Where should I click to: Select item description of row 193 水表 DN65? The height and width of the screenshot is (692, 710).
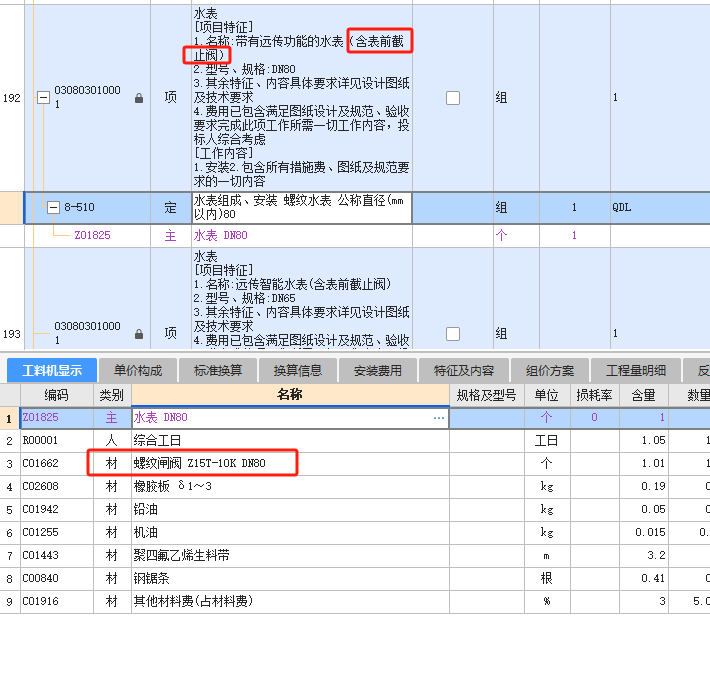tap(302, 298)
